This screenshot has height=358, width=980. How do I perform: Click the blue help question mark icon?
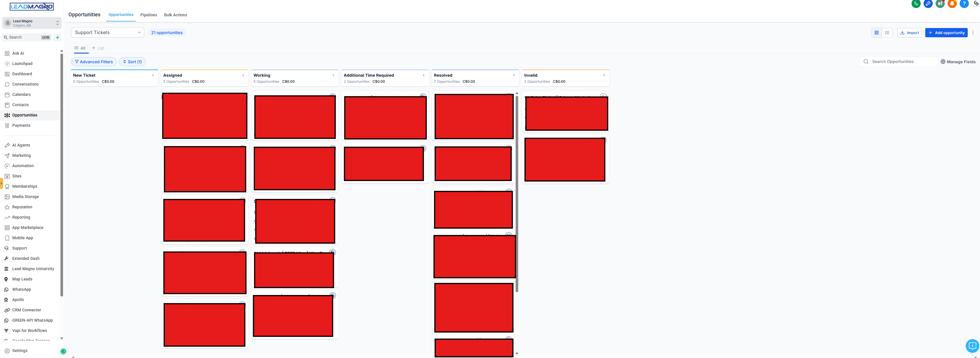tap(965, 4)
